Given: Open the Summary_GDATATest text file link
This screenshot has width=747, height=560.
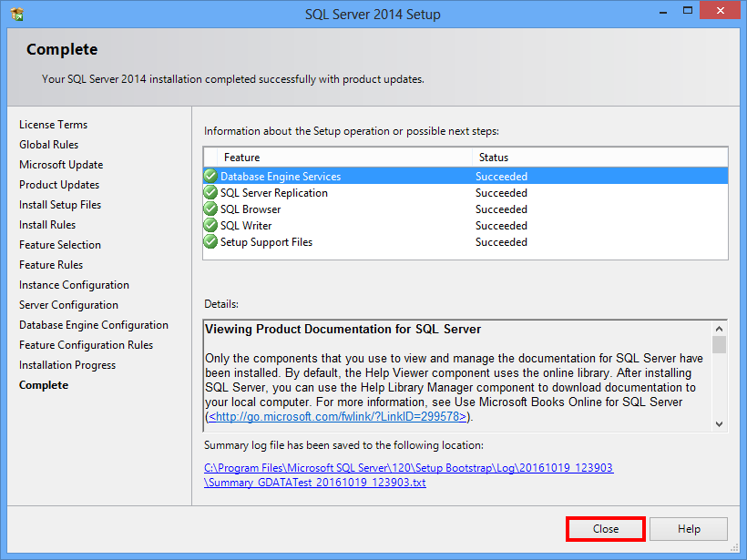Looking at the screenshot, I should [315, 483].
